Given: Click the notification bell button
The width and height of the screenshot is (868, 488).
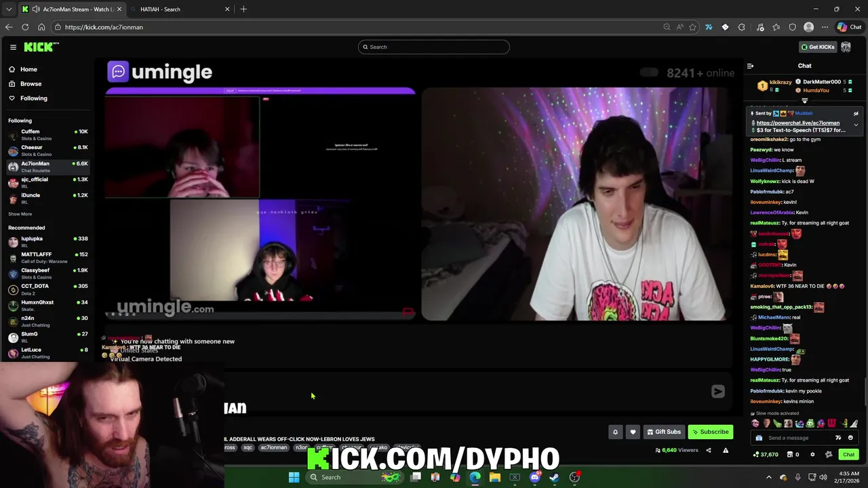Looking at the screenshot, I should [x=615, y=432].
